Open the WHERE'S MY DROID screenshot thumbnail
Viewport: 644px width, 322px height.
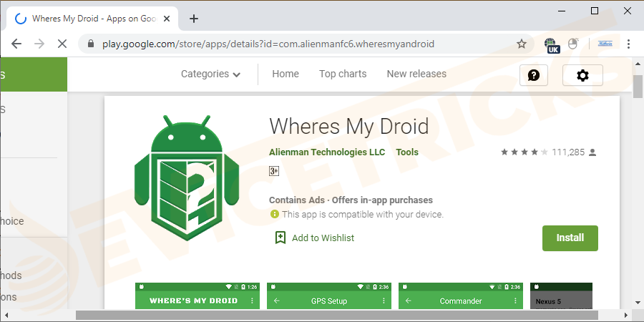[x=197, y=296]
